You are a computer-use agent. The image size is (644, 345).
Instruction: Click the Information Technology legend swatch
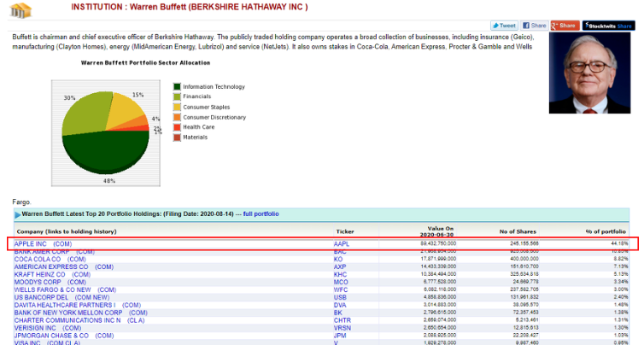tap(177, 86)
